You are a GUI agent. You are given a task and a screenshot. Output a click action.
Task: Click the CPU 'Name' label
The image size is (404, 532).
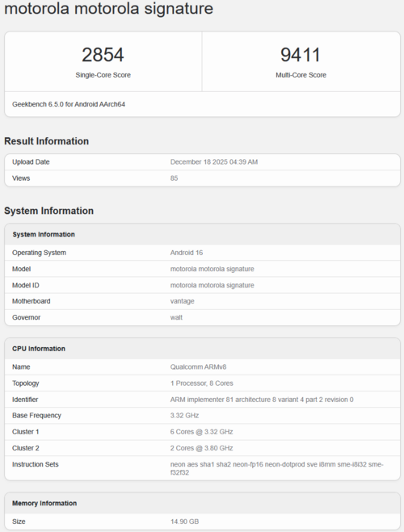[21, 367]
